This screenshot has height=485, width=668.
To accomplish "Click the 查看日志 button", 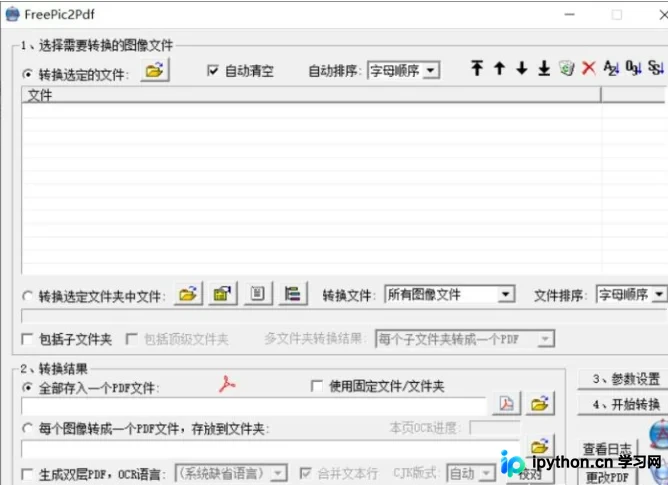I will (607, 448).
